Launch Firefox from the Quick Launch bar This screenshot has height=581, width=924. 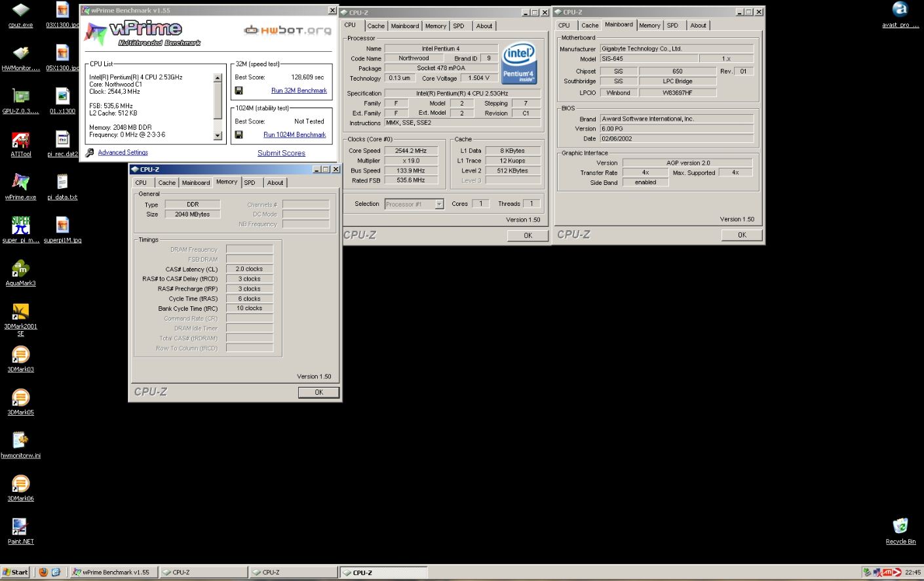tap(43, 572)
